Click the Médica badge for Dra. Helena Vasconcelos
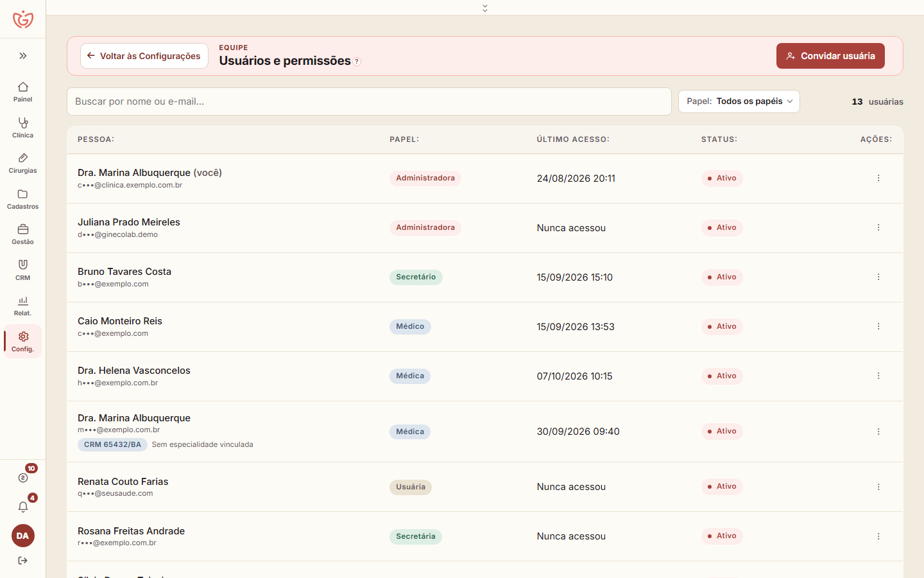Viewport: 924px width, 578px height. pyautogui.click(x=410, y=376)
